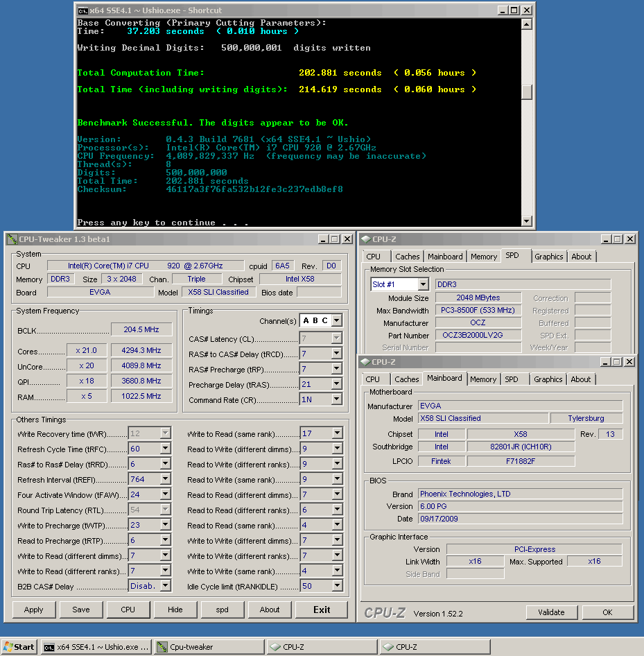Click the CPU-Tweaker title bar icon
Image resolution: width=644 pixels, height=656 pixels.
12,239
